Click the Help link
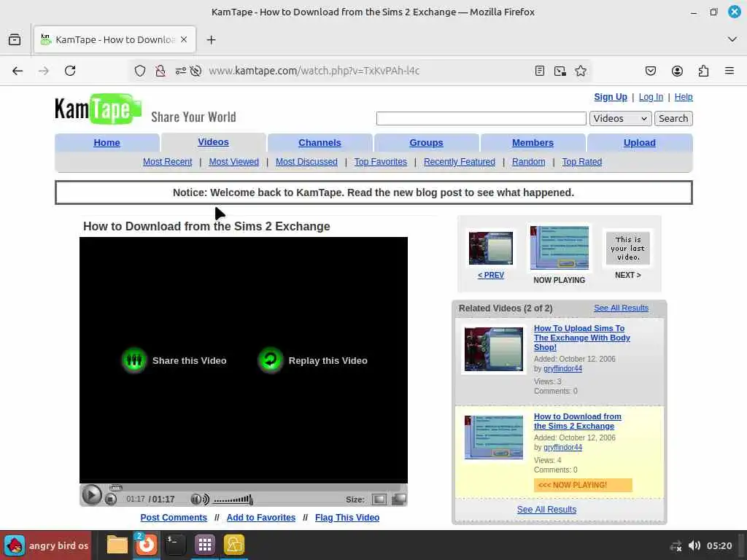 683,97
